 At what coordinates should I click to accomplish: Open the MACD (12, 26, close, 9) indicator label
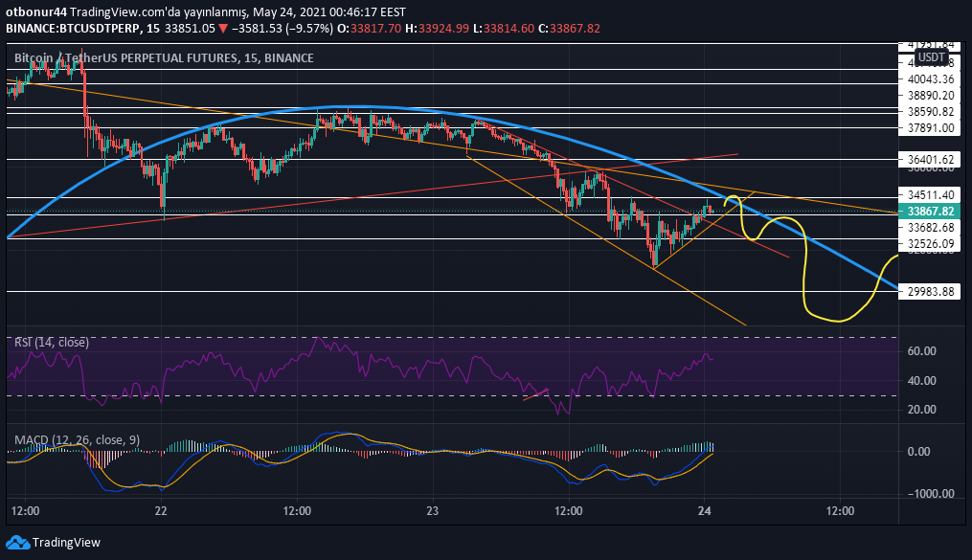pos(77,440)
